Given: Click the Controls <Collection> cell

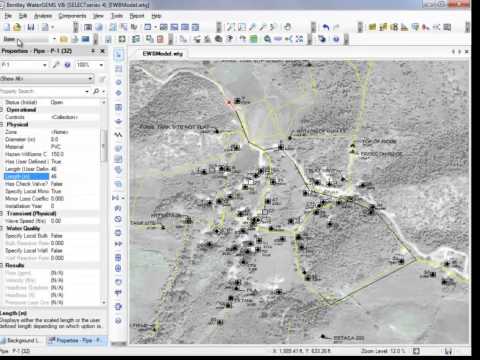Looking at the screenshot, I should (x=65, y=117).
